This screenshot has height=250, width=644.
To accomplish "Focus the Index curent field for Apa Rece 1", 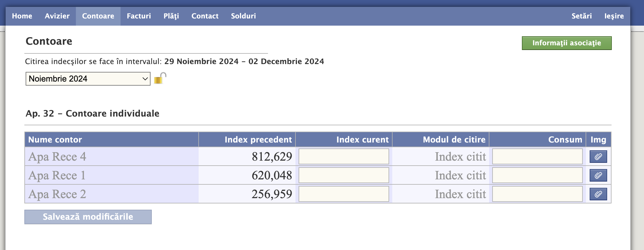I will tap(344, 175).
